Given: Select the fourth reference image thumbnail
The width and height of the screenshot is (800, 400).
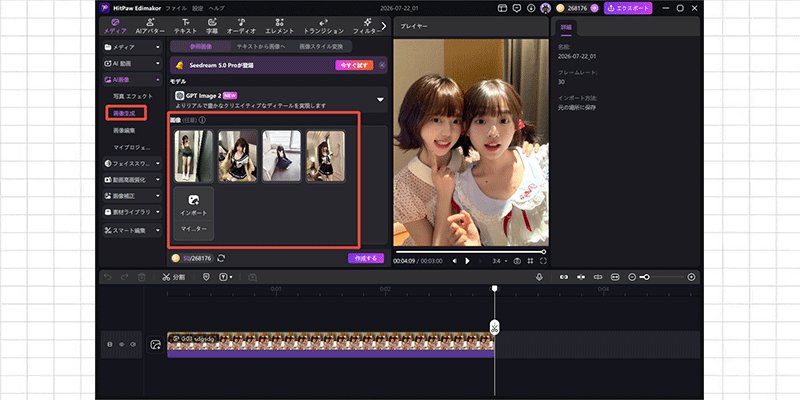Looking at the screenshot, I should [326, 156].
